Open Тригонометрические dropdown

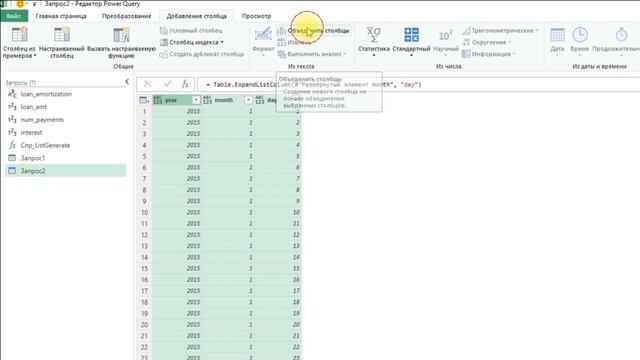[500, 31]
